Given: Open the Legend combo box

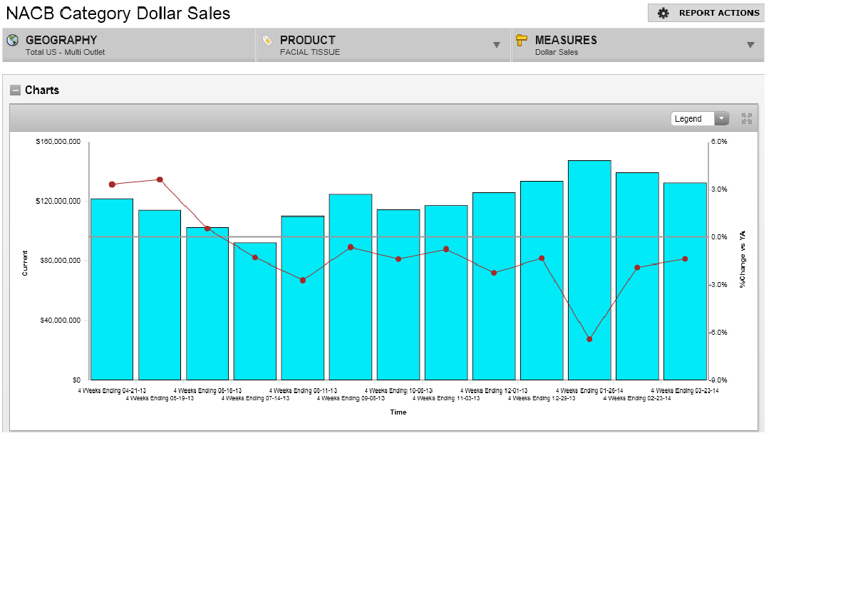Looking at the screenshot, I should coord(701,119).
